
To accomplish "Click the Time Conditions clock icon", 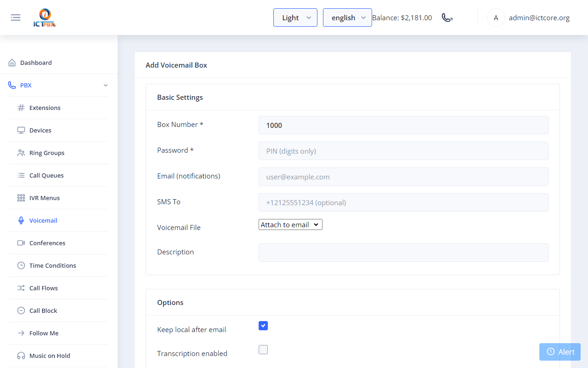I will (21, 265).
